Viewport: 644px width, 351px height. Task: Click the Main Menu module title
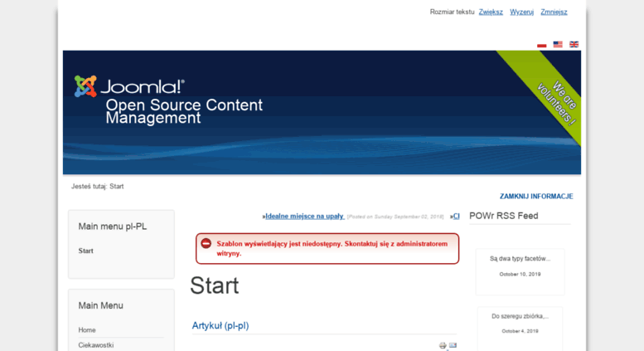pyautogui.click(x=100, y=305)
